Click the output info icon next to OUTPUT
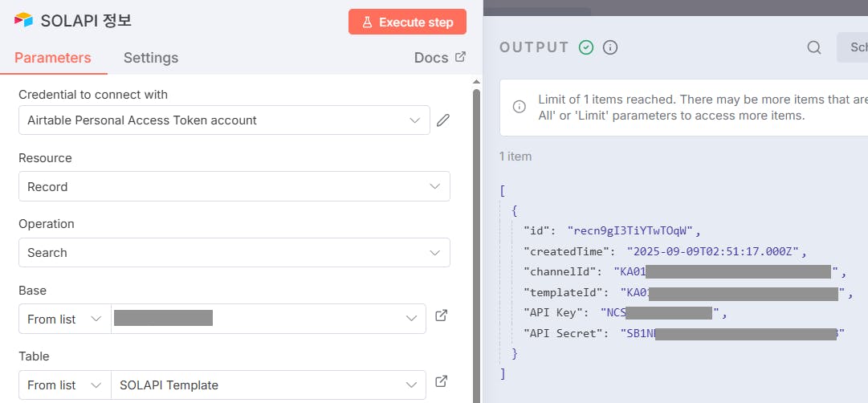 [610, 47]
